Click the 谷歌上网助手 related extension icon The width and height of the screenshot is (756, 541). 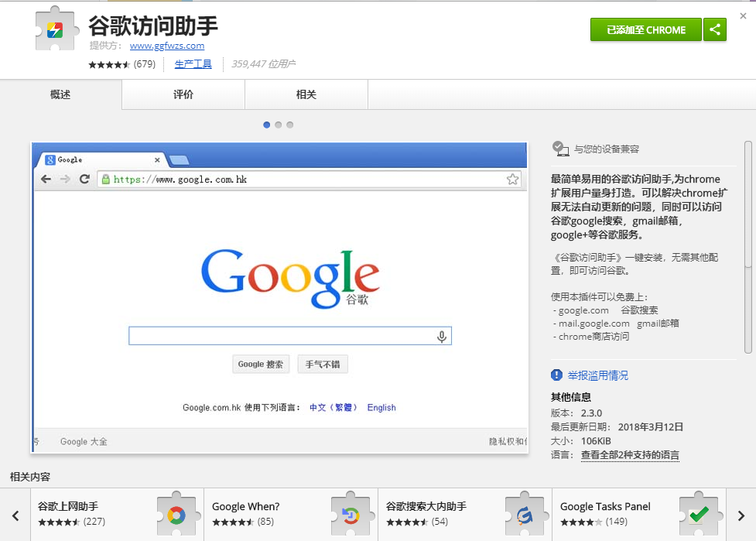(176, 514)
